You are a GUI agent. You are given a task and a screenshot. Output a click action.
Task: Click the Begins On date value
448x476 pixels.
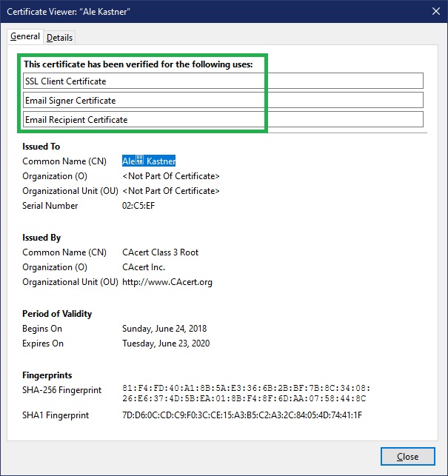tap(164, 329)
